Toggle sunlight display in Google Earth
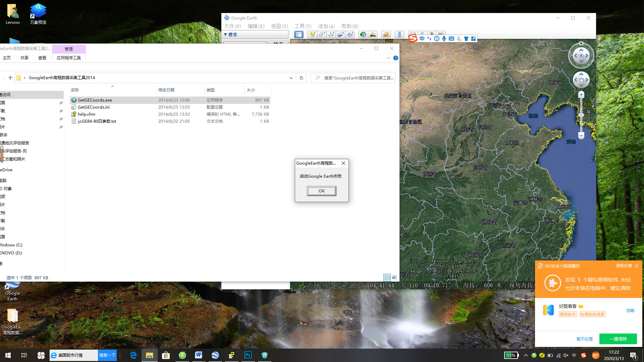Viewport: 644px width, 362px height. pyautogui.click(x=373, y=35)
